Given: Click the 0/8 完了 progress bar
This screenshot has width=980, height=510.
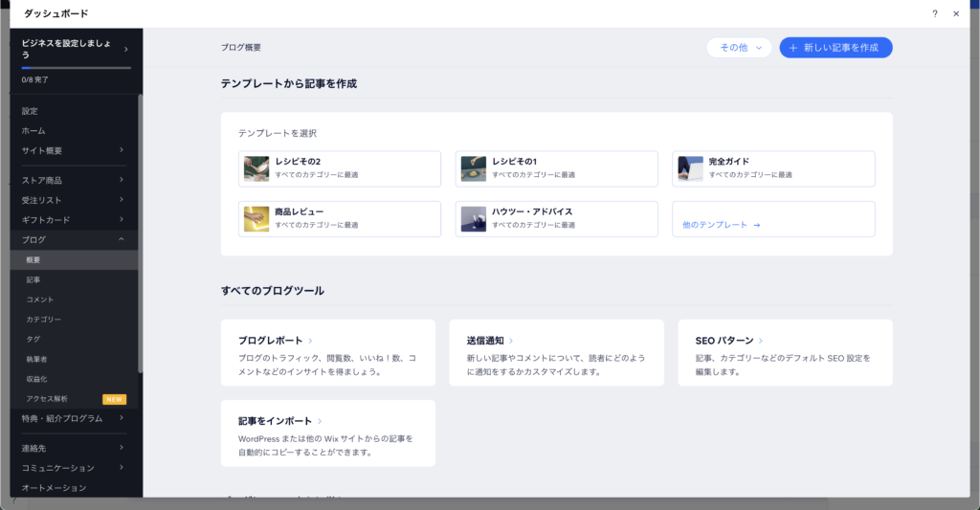Looking at the screenshot, I should point(77,68).
